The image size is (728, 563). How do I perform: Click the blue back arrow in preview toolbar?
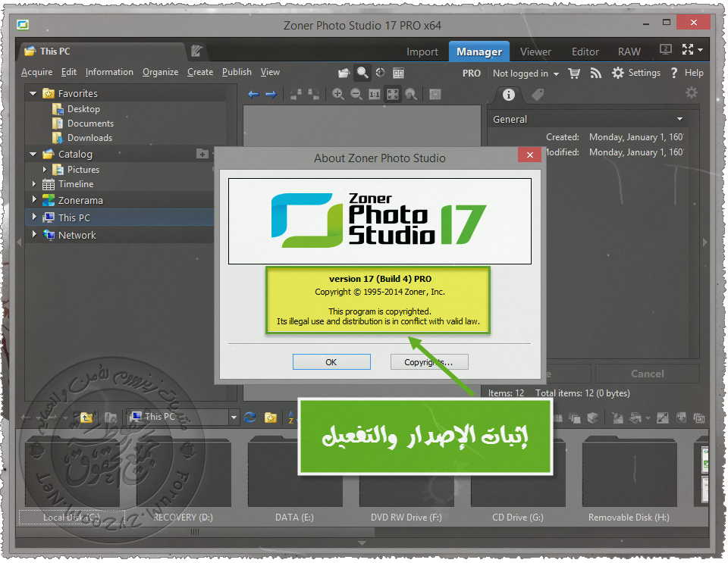click(x=253, y=95)
